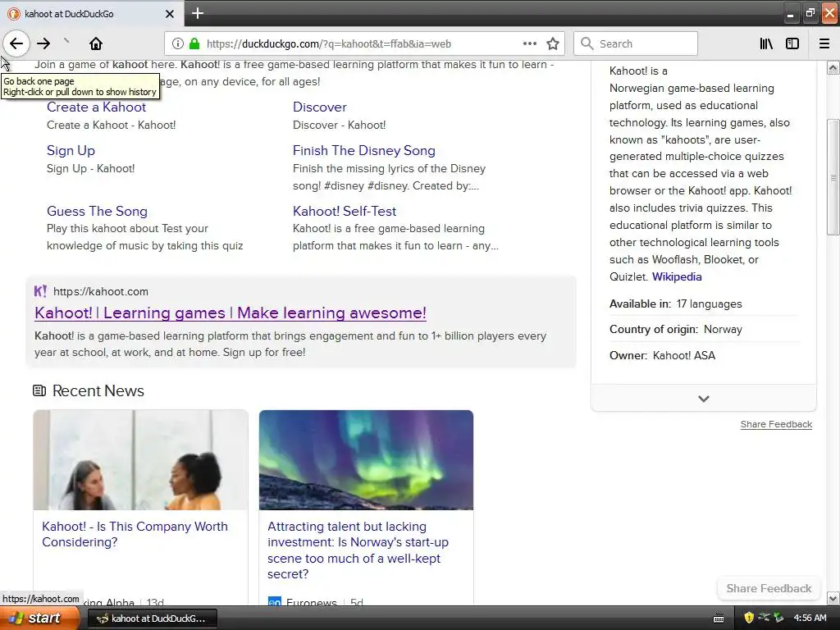Click the vertical scrollbar thumb
Viewport: 840px width, 630px height.
click(833, 177)
